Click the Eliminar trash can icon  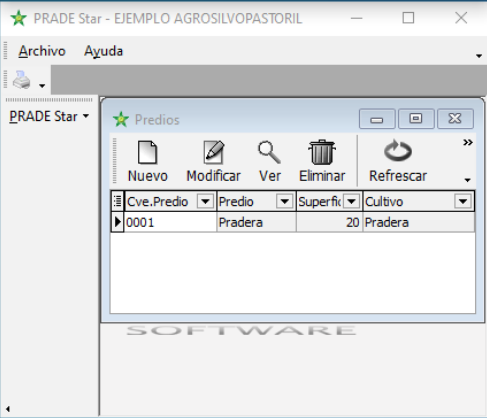(322, 152)
